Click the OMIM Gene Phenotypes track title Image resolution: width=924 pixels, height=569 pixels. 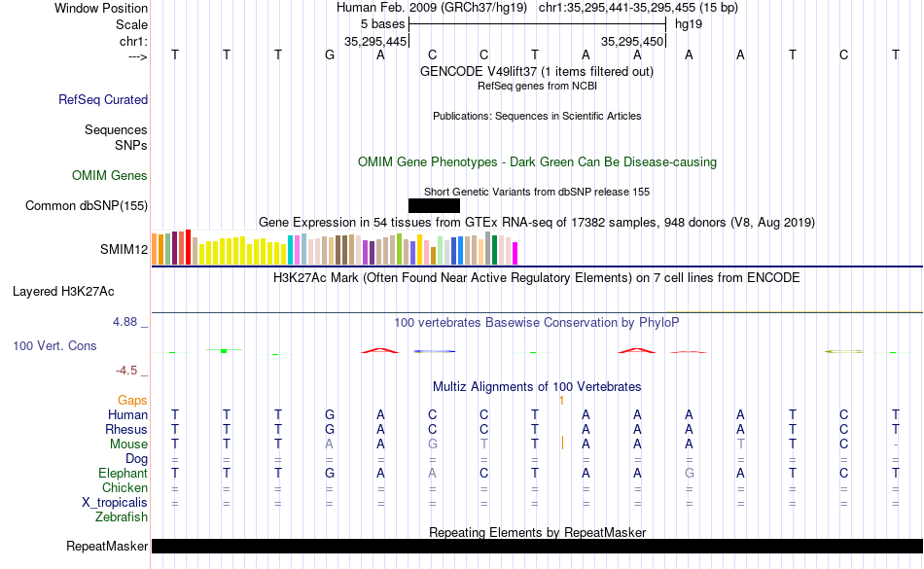(537, 162)
